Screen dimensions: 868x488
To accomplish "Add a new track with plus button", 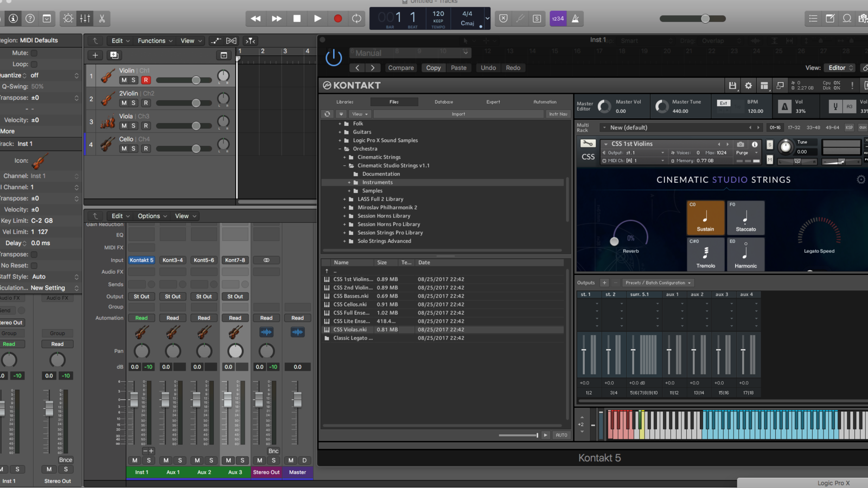I will [x=95, y=55].
